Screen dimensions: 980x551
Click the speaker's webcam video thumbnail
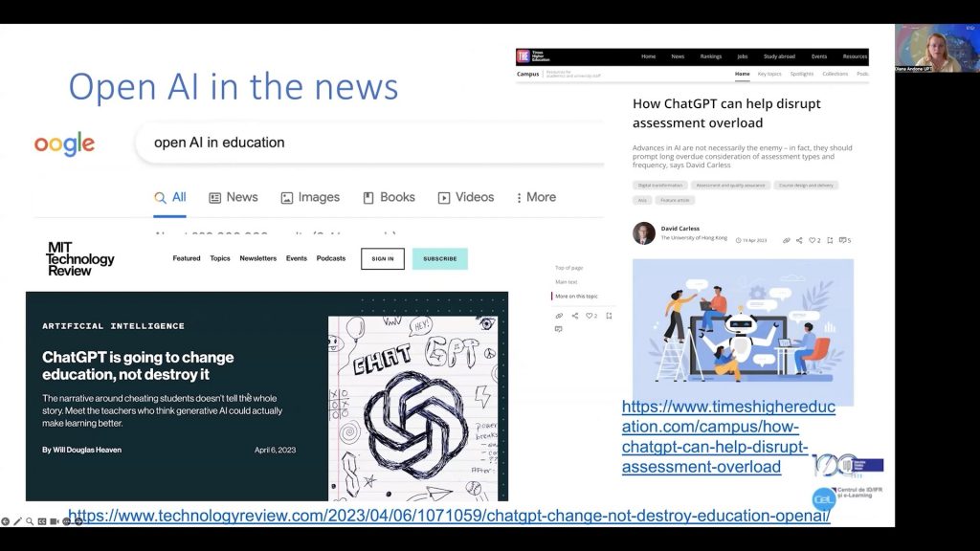(937, 48)
